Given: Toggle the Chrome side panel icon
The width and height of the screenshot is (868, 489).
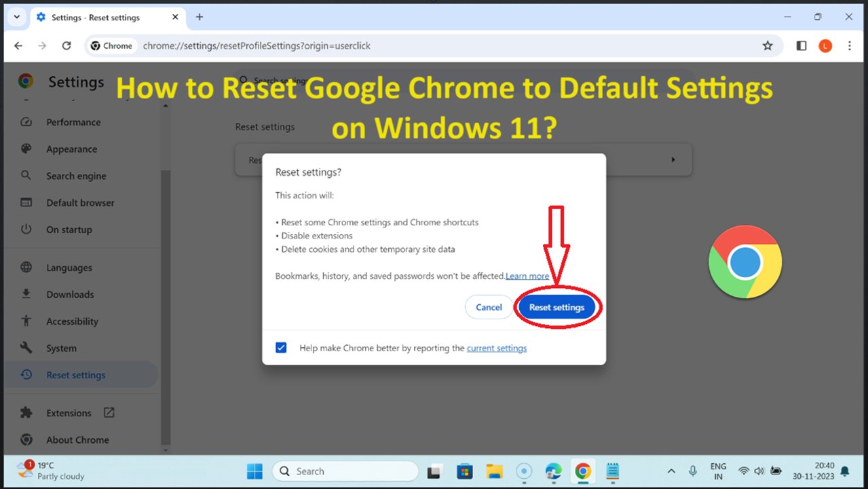Looking at the screenshot, I should click(801, 46).
